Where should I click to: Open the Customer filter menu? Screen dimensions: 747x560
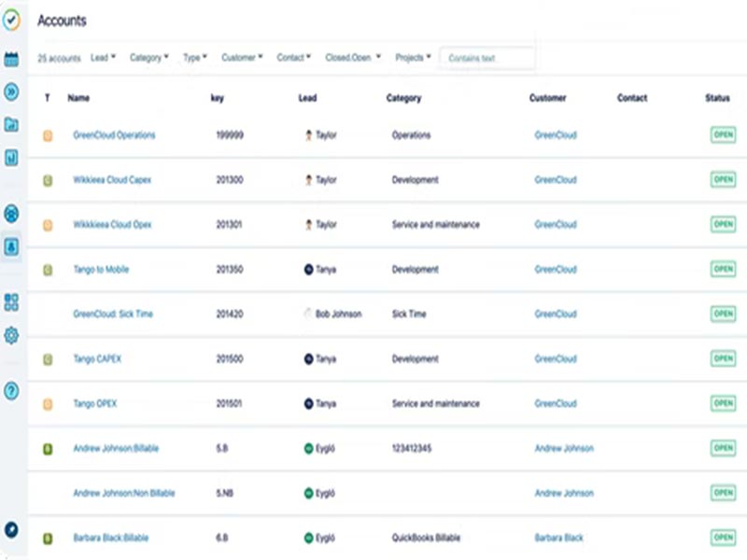point(241,57)
